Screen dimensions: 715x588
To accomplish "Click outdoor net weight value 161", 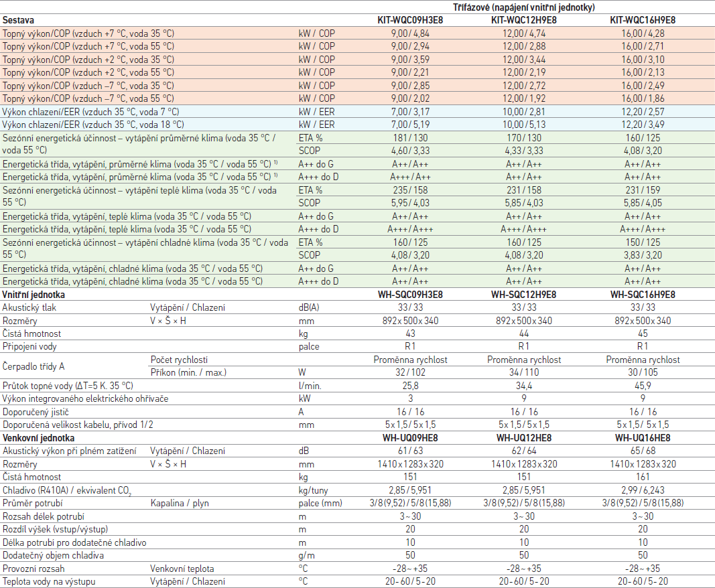I will click(x=643, y=477).
